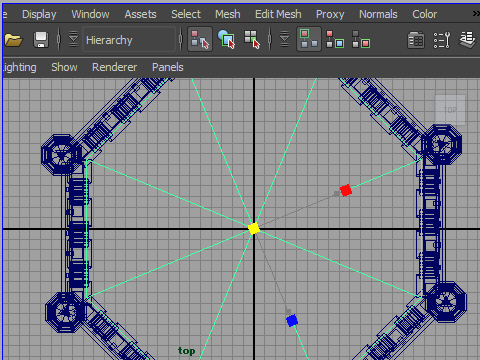This screenshot has width=480, height=360.
Task: Toggle hierarchy template selection mask
Action: [x=361, y=39]
